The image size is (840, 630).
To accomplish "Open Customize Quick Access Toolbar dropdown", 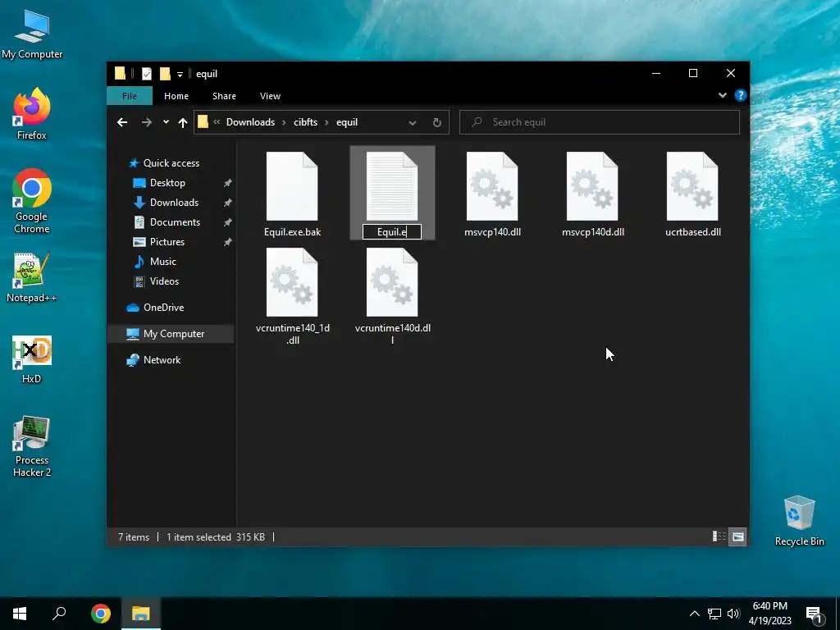I will [x=180, y=75].
